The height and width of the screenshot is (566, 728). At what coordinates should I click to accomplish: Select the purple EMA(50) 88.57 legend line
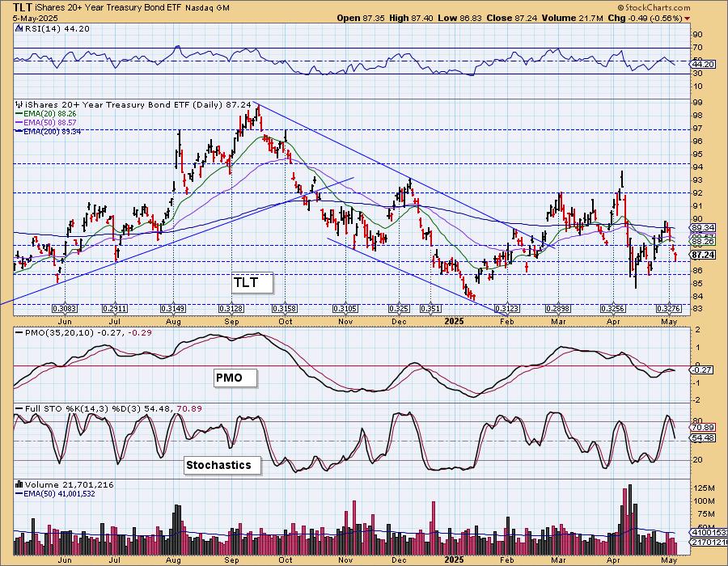(x=19, y=122)
